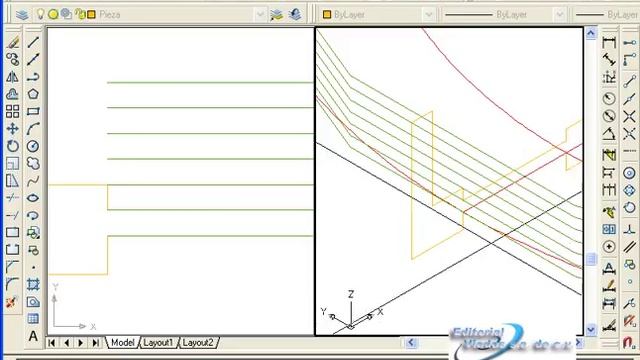Select the Erase tool

pos(13,42)
